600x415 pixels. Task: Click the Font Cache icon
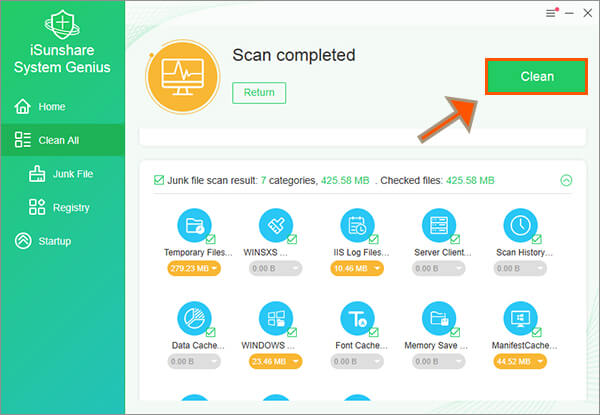coord(357,319)
